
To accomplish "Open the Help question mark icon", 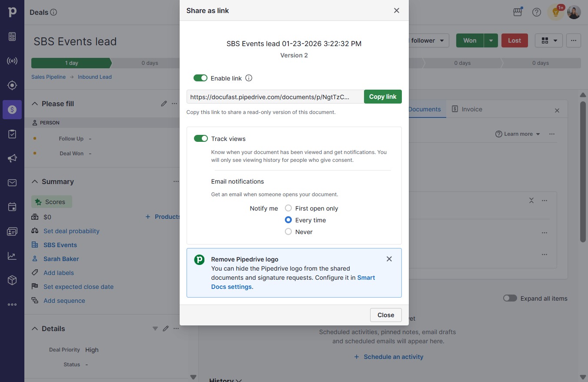I will [537, 12].
